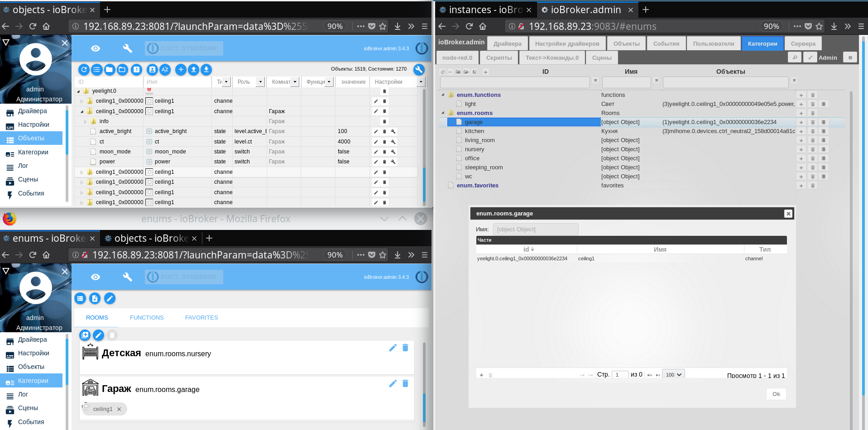The height and width of the screenshot is (430, 868).
Task: Open Драйвера in the enums window sidebar
Action: pyautogui.click(x=33, y=339)
